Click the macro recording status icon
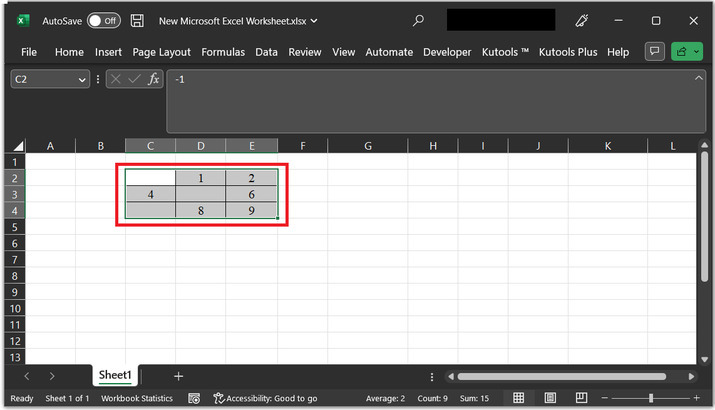The width and height of the screenshot is (715, 410). point(194,398)
